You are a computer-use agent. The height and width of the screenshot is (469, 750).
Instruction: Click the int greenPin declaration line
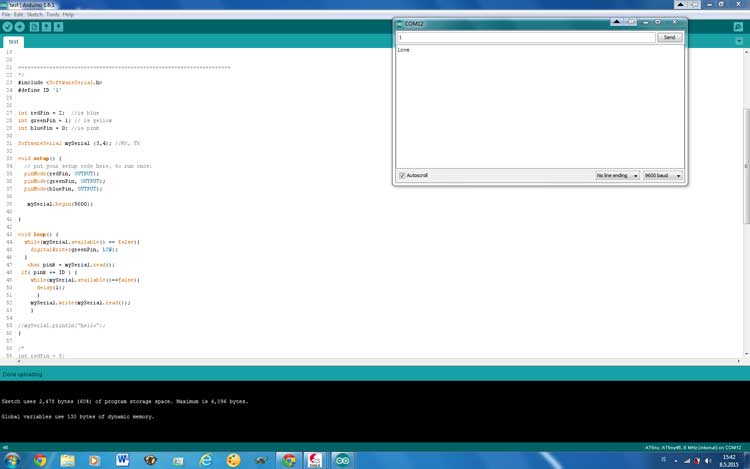click(x=65, y=121)
